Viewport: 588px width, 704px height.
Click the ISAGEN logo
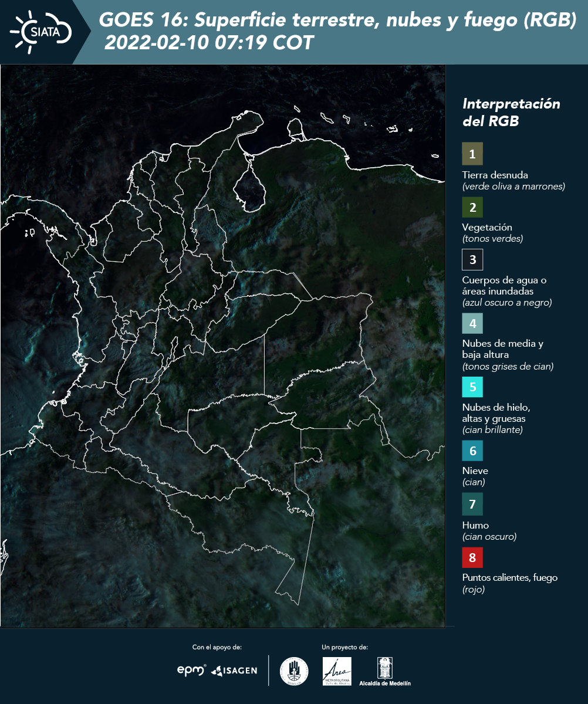tap(234, 671)
